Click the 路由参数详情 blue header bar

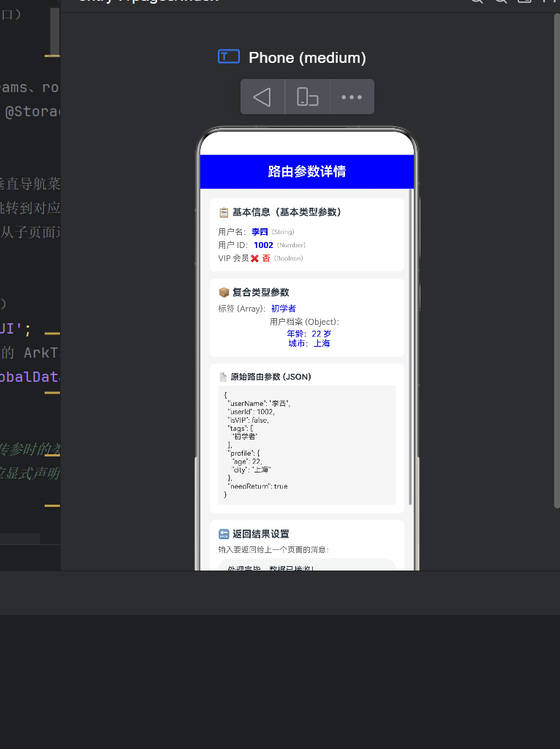[x=307, y=171]
